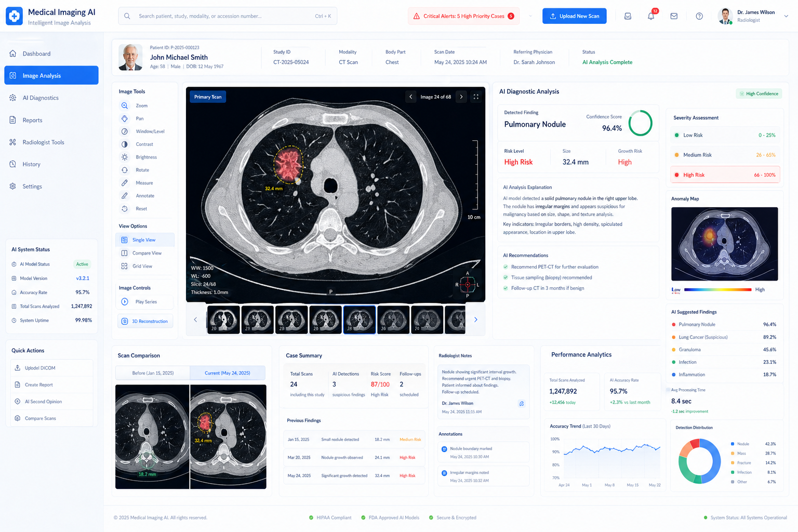Image resolution: width=798 pixels, height=532 pixels.
Task: Activate the Brightness tool
Action: 139,157
